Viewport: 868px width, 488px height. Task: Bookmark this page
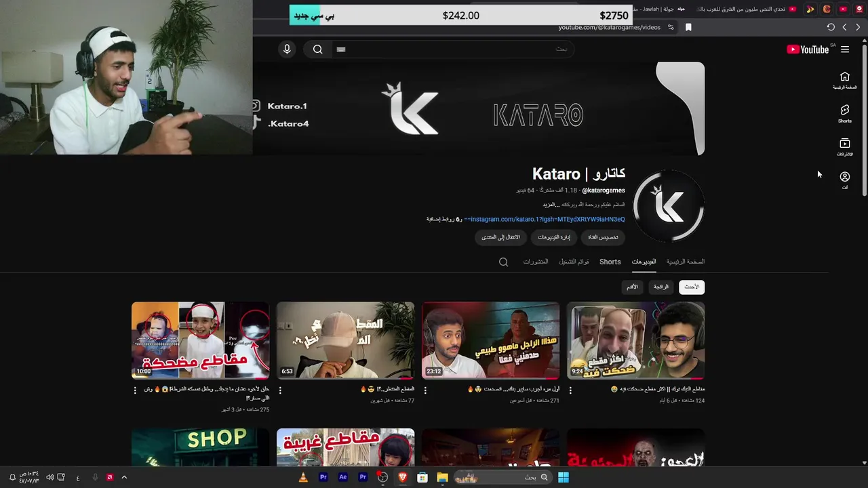(688, 27)
